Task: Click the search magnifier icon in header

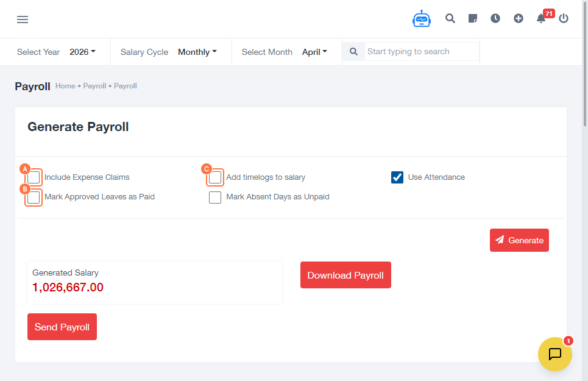Action: pos(450,18)
